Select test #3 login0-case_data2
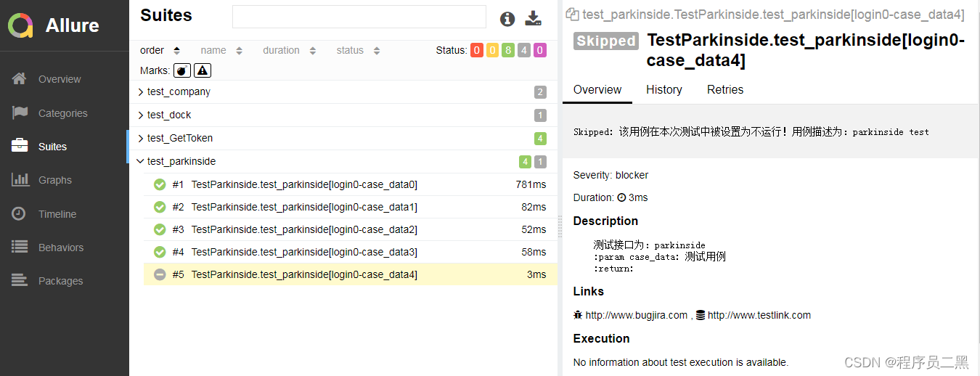This screenshot has width=980, height=376. [x=351, y=229]
